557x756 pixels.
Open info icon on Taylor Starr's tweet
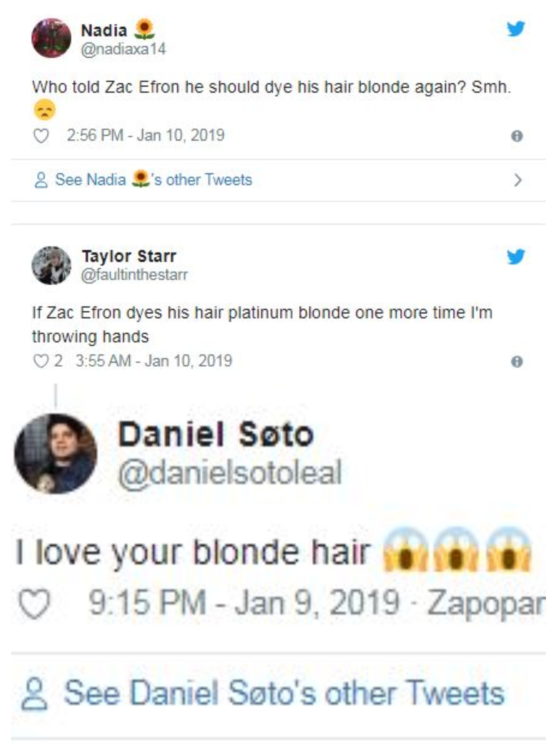tap(517, 362)
